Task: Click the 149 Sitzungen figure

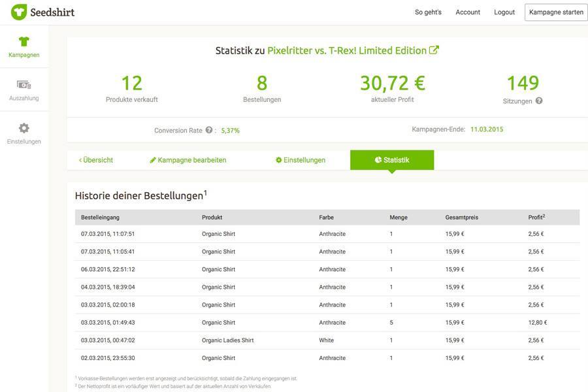Action: click(523, 83)
